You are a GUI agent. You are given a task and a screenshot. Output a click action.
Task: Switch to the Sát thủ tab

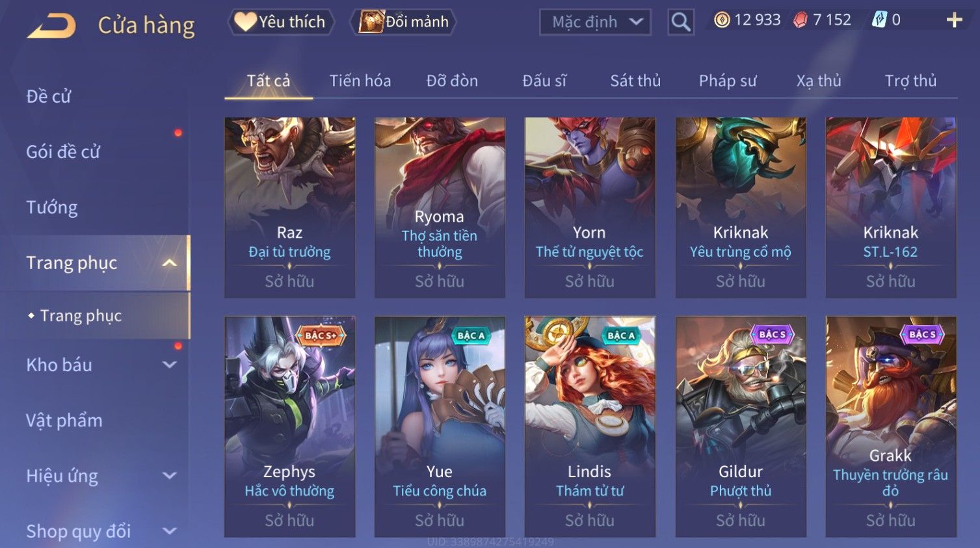tap(635, 81)
